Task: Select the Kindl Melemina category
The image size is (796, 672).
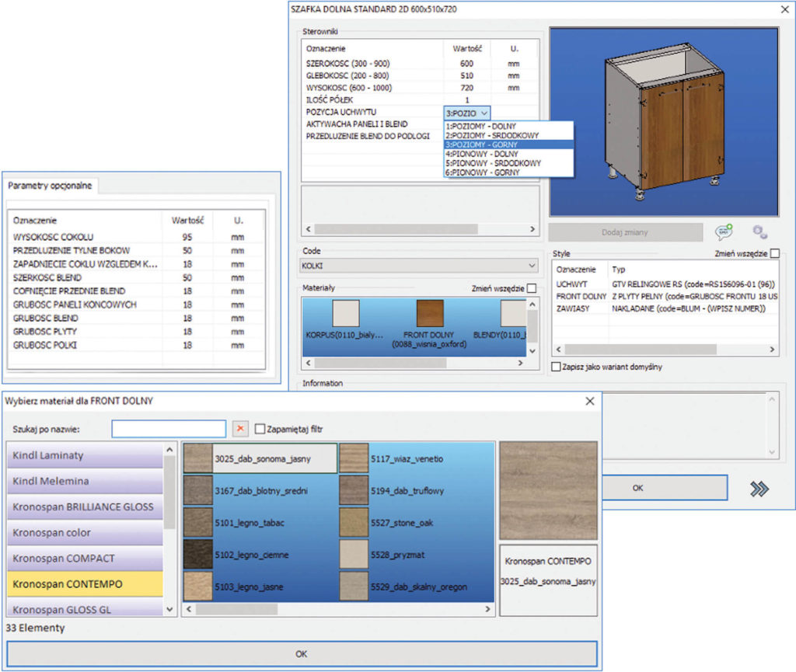Action: (85, 481)
